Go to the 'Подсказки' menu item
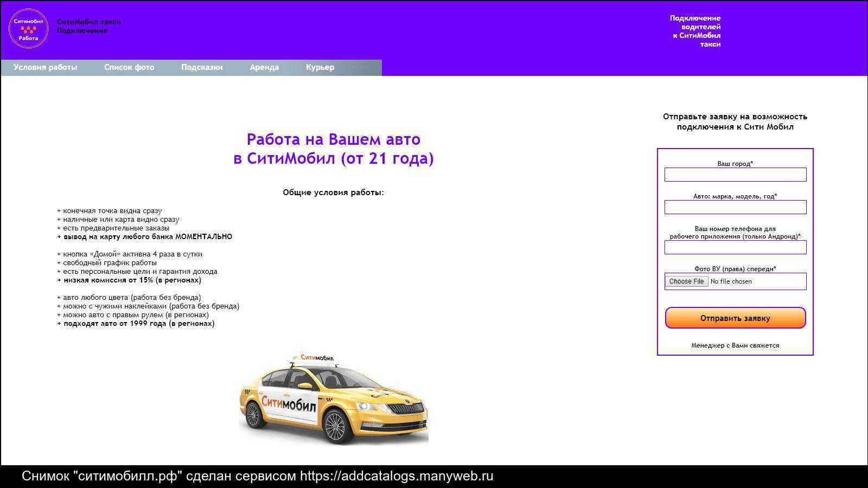The image size is (868, 488). pyautogui.click(x=202, y=67)
